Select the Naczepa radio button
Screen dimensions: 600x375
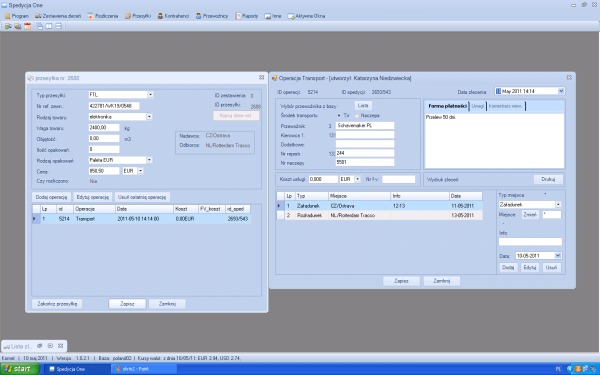click(x=357, y=115)
